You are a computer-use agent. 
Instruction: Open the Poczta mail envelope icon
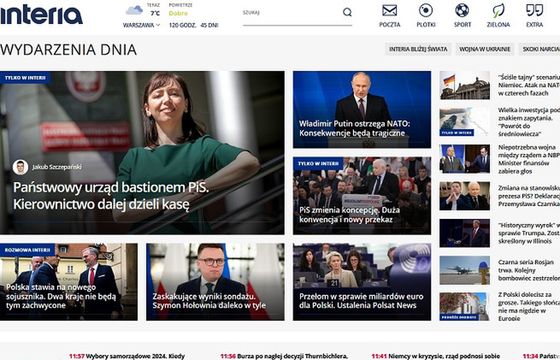pyautogui.click(x=389, y=11)
